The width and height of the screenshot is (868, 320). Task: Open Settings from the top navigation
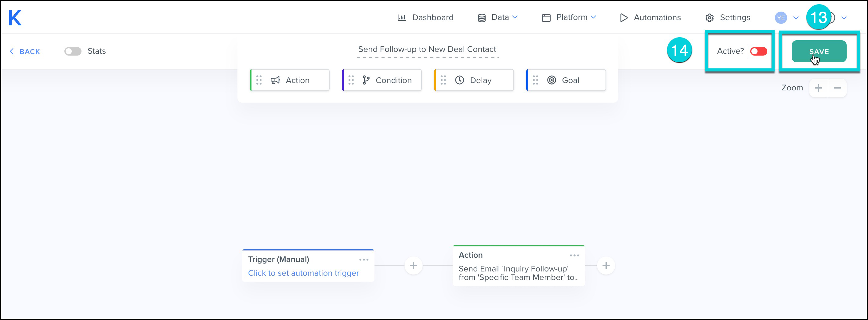click(x=728, y=17)
